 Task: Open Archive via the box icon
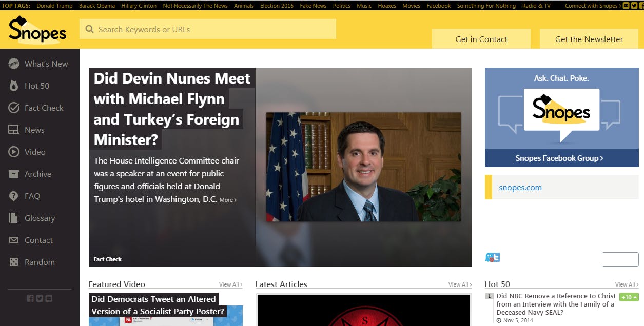pos(14,174)
